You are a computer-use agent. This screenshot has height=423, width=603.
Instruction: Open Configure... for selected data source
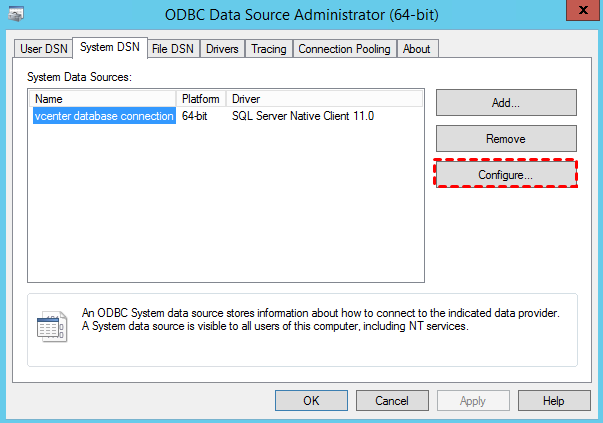[x=506, y=174]
